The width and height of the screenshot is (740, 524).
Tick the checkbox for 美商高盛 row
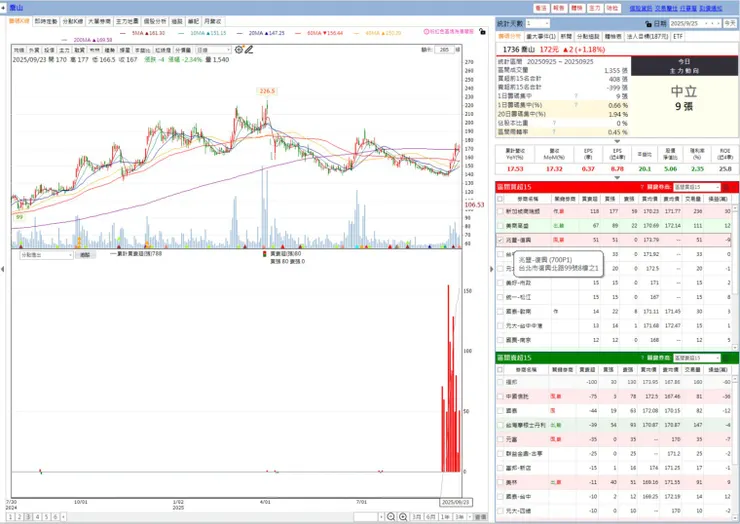(500, 226)
